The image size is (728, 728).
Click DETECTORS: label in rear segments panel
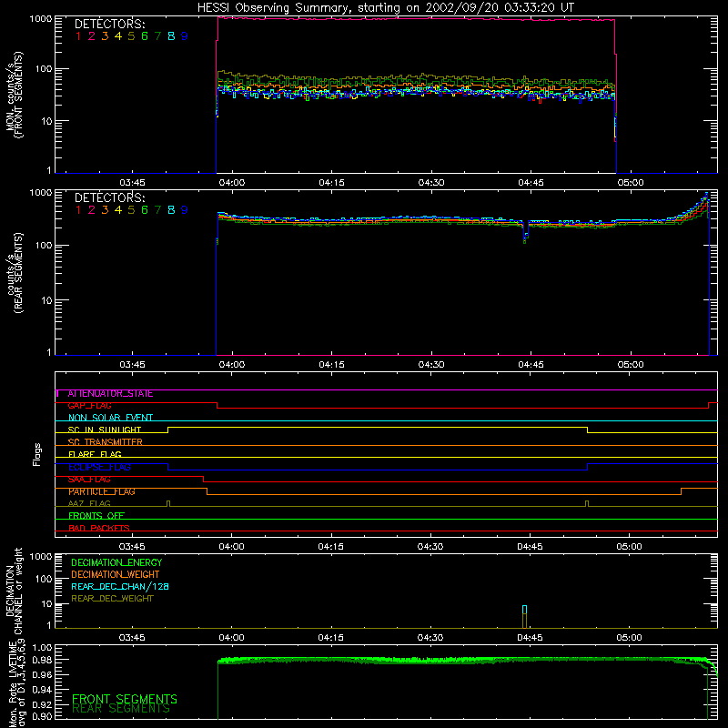(109, 197)
